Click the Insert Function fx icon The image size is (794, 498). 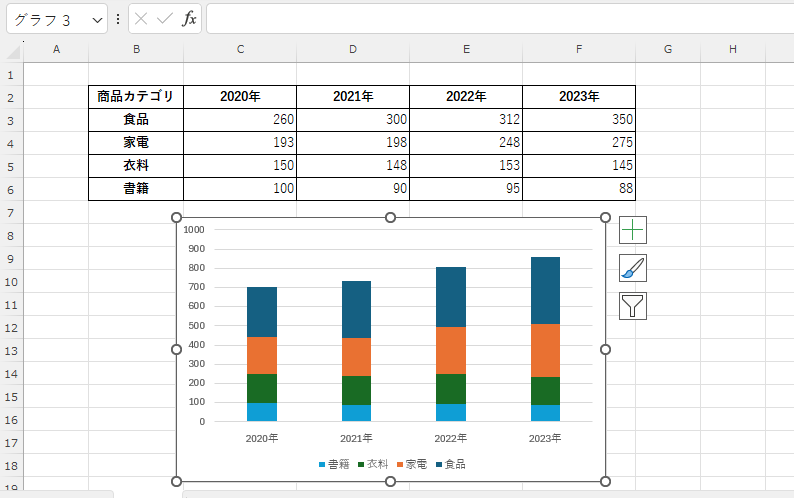click(189, 19)
